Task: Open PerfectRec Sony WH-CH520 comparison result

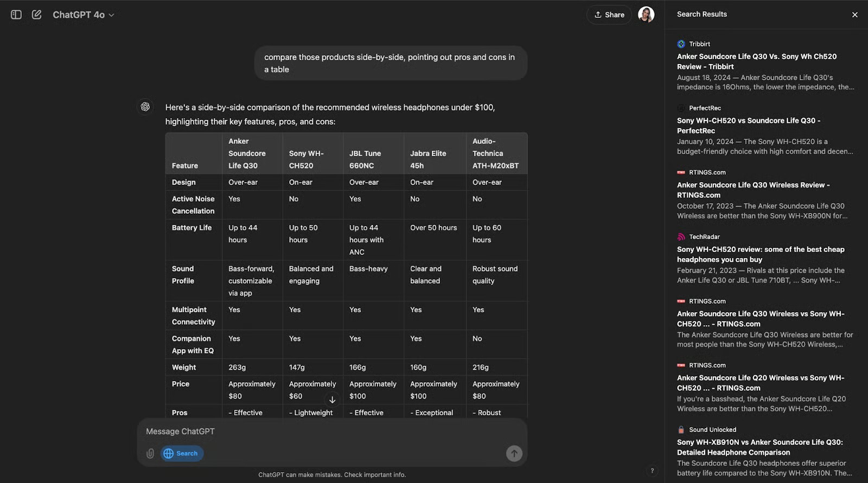Action: (748, 126)
